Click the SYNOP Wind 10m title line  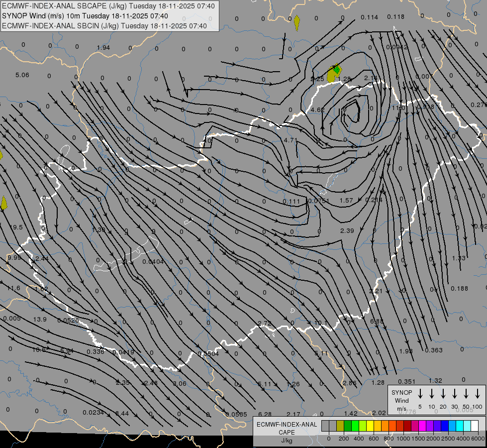(x=85, y=16)
